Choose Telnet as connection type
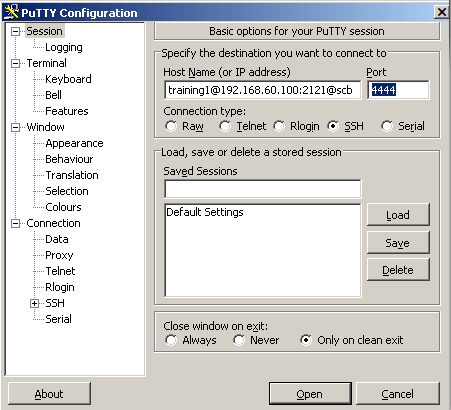 (225, 126)
